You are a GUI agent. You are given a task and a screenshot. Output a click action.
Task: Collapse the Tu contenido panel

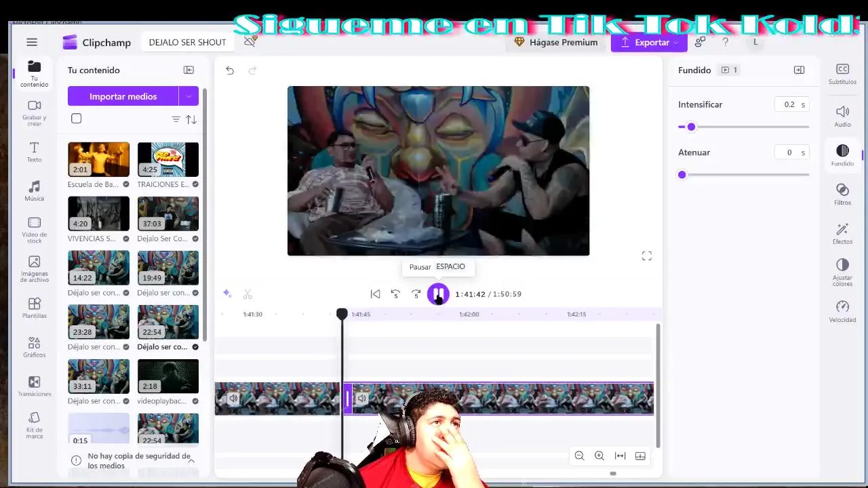coord(189,70)
